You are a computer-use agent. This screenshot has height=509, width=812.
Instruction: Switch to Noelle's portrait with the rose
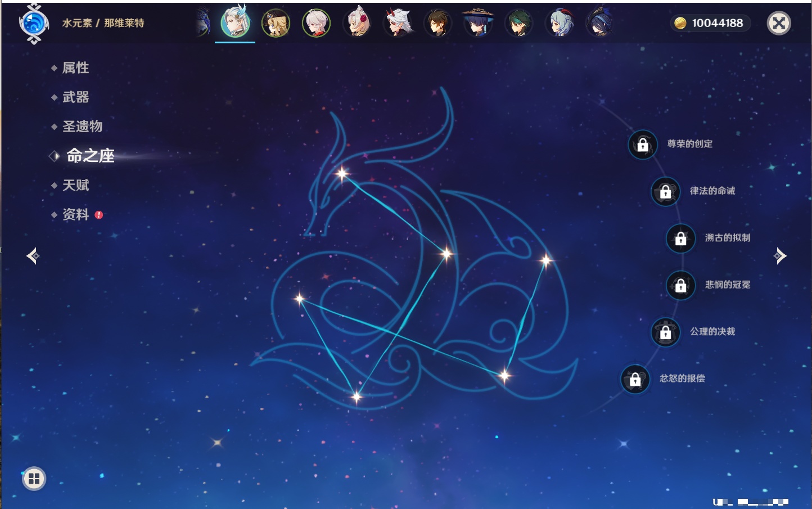pos(357,24)
